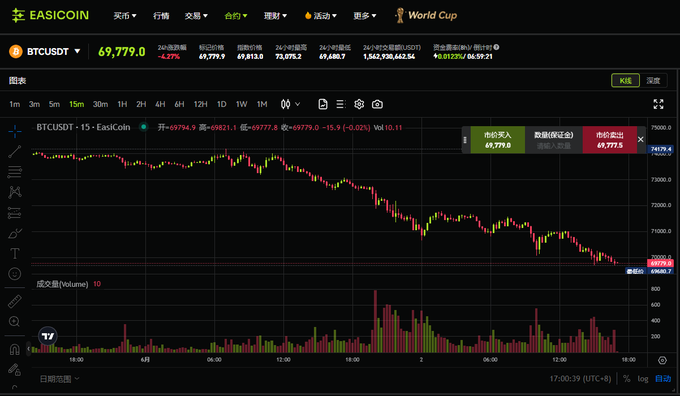Select the brush drawing tool
The image size is (680, 396).
(15, 233)
